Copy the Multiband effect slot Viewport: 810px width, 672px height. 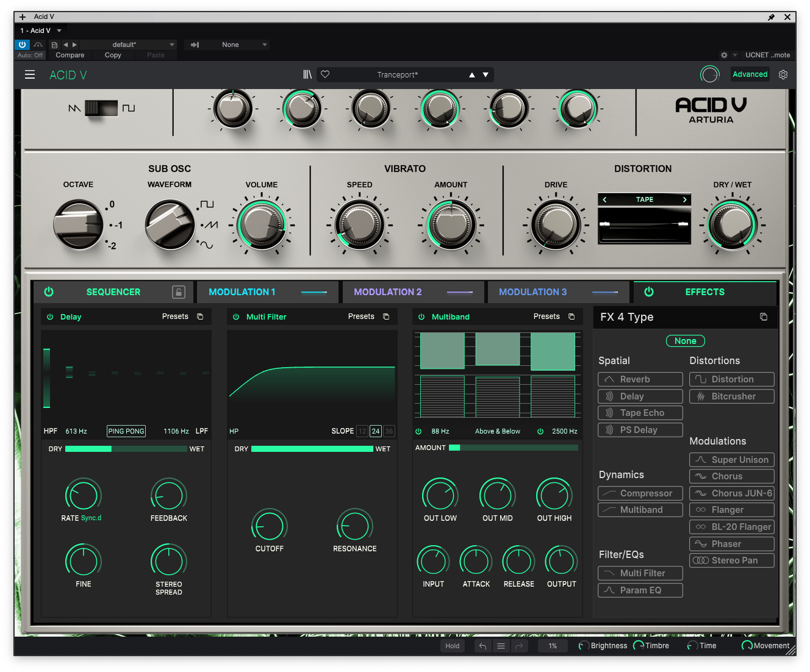coord(572,316)
